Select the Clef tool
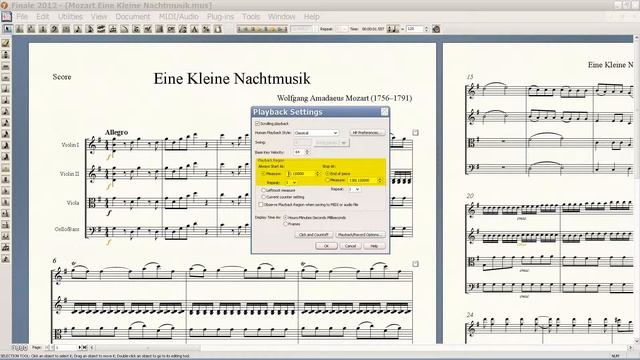Viewport: 640px width, 360px height. (x=54, y=29)
